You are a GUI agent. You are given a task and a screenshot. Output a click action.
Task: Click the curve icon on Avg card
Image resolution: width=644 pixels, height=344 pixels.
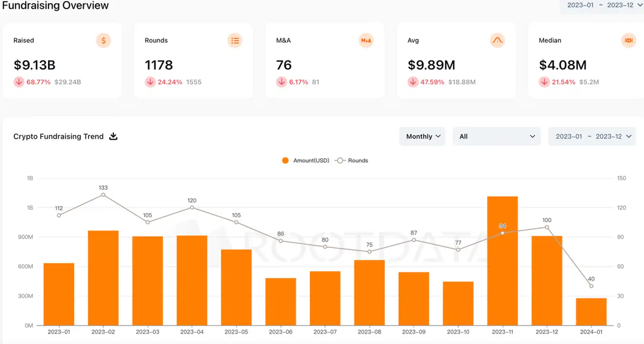(x=497, y=40)
